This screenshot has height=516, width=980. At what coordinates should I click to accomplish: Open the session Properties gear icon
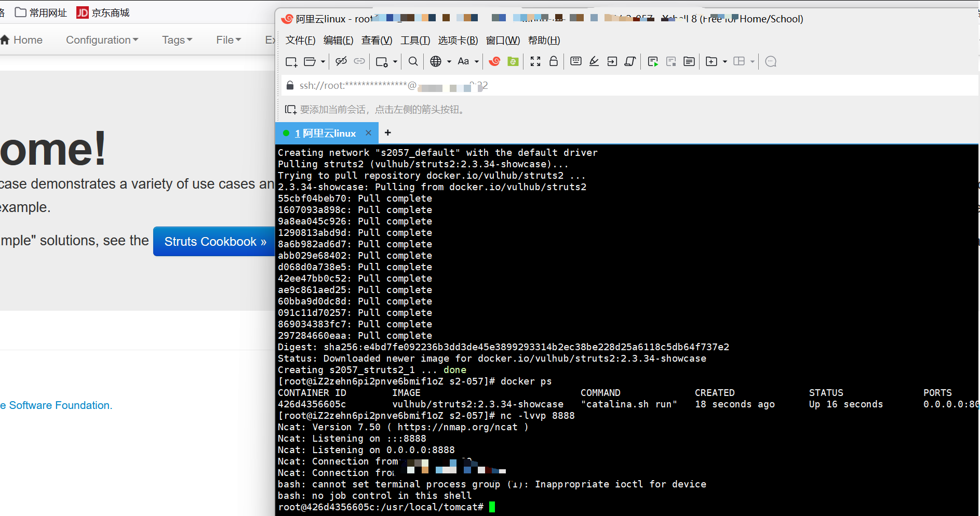pyautogui.click(x=382, y=62)
